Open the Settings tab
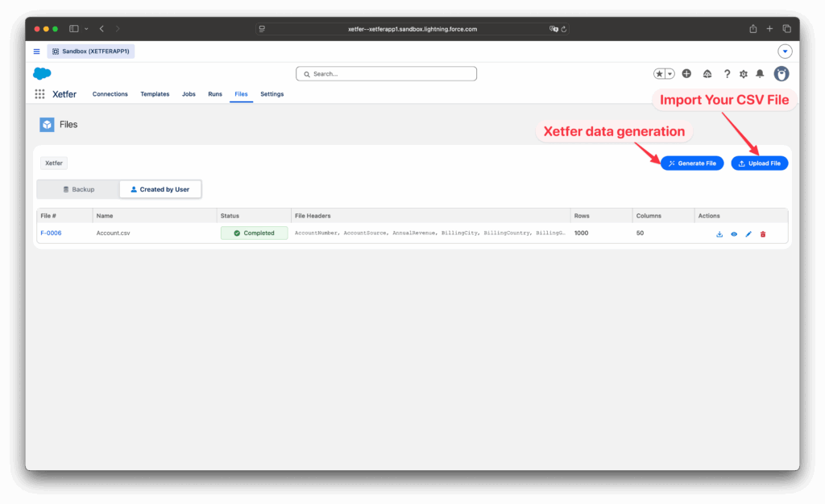The width and height of the screenshot is (825, 504). point(272,94)
